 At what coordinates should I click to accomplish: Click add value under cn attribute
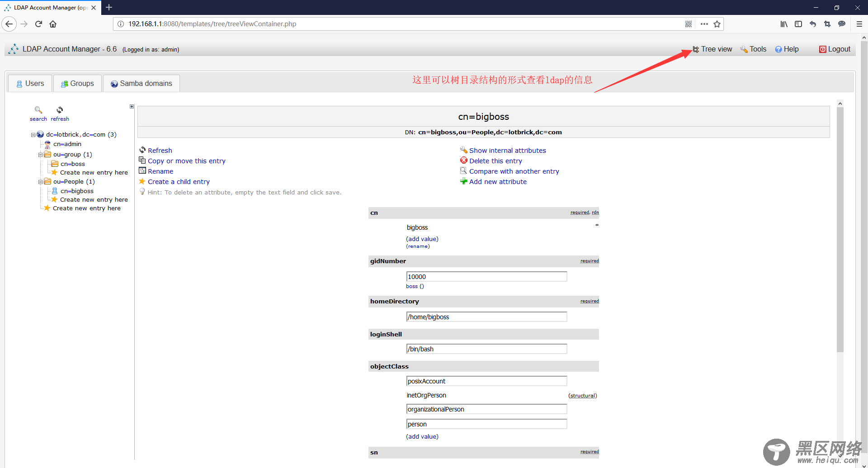click(x=422, y=239)
